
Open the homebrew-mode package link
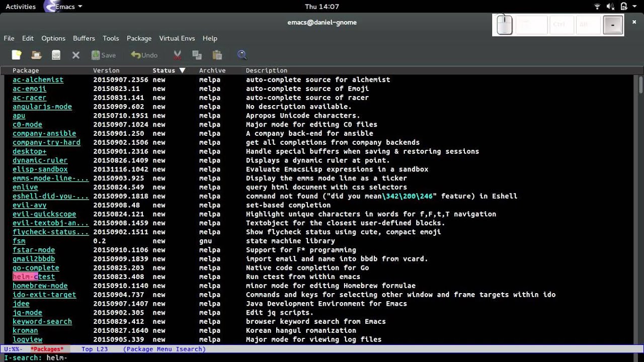[40, 286]
